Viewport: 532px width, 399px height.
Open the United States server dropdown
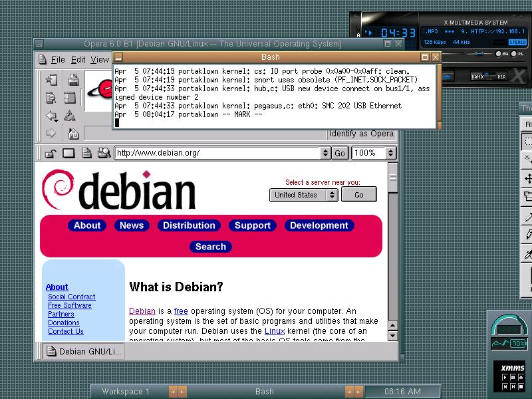tap(331, 195)
